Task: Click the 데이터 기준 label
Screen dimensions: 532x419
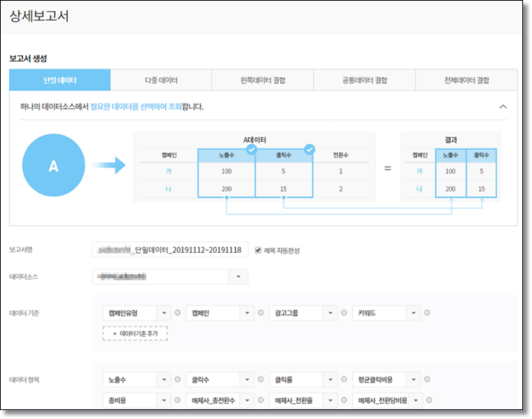Action: click(25, 313)
